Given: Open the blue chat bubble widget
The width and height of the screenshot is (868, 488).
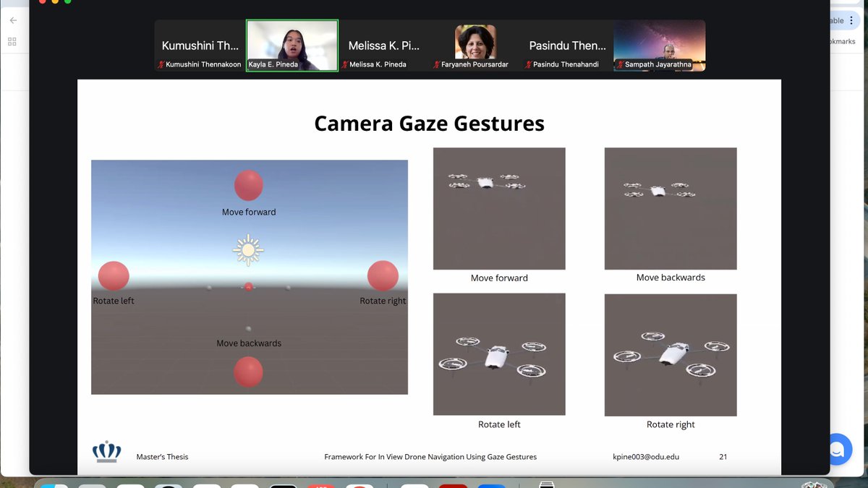Looking at the screenshot, I should point(837,450).
